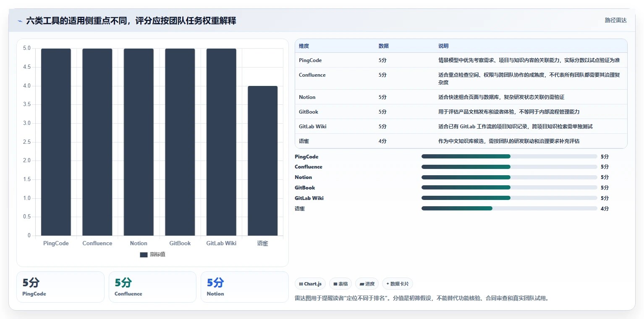The image size is (644, 319).
Task: Click the Notion progress bar
Action: pos(509,177)
